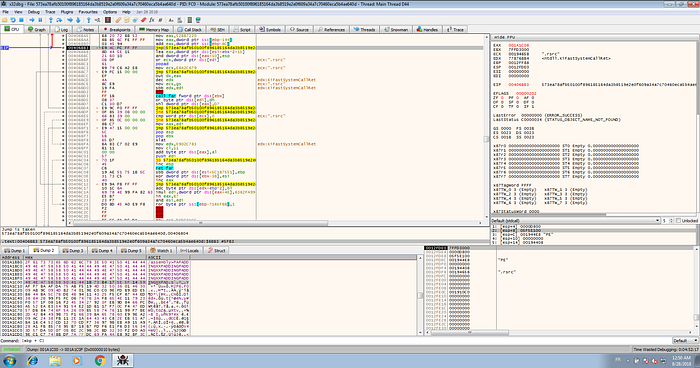This screenshot has width=700, height=368.
Task: Click the Step into toolbar icon
Action: pyautogui.click(x=50, y=20)
